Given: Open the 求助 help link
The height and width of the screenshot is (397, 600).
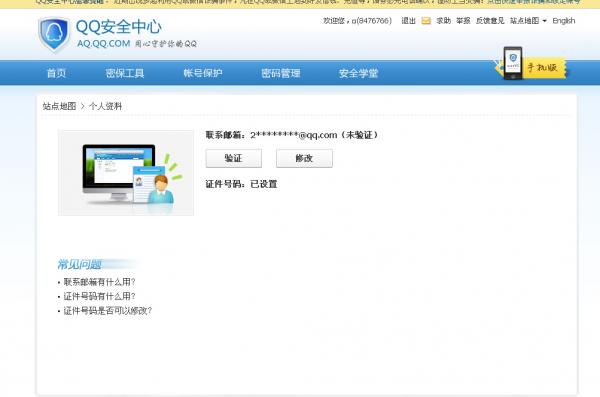Looking at the screenshot, I should 443,21.
